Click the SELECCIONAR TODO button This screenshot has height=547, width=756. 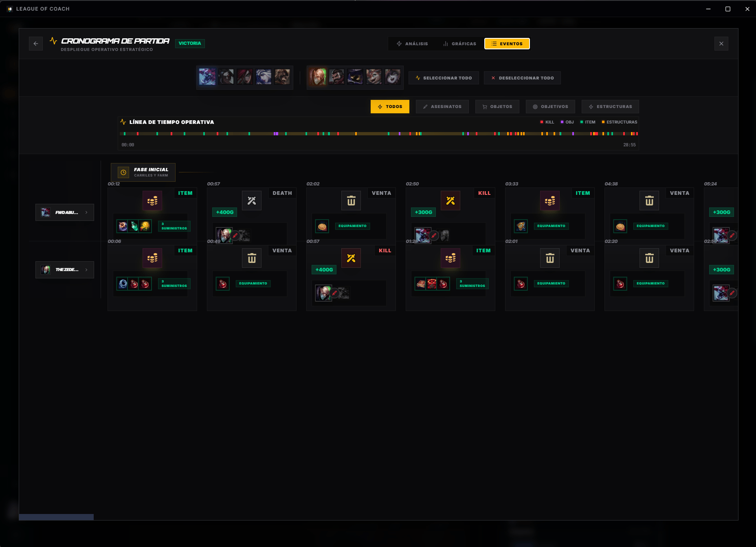443,78
